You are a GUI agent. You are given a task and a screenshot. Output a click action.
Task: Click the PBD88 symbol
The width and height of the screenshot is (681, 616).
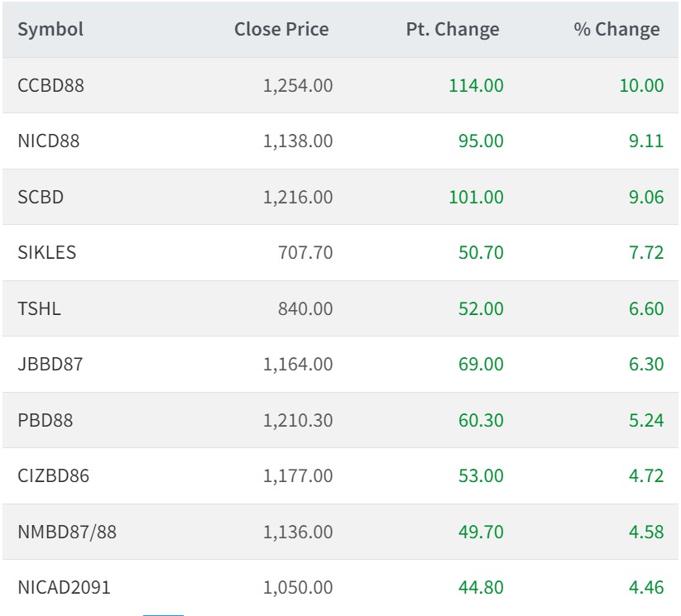(45, 421)
